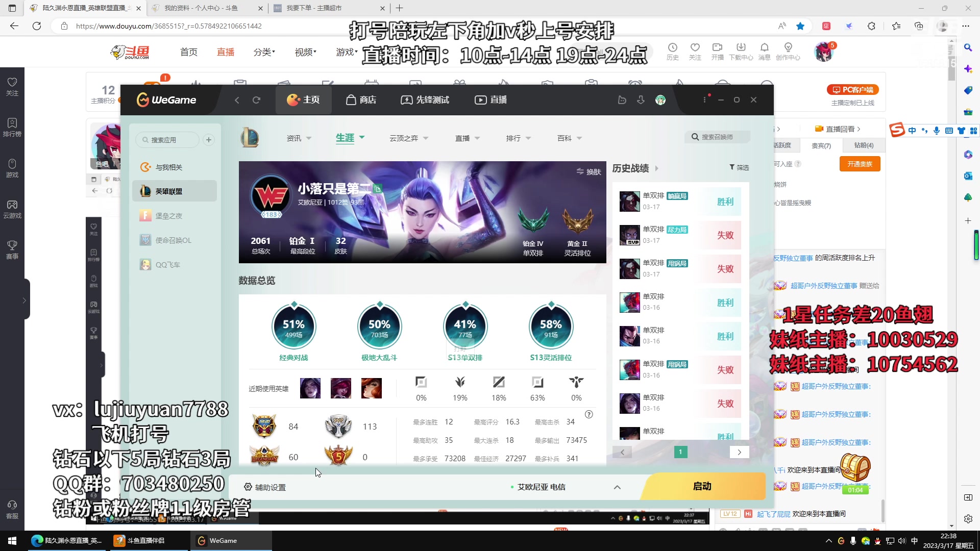Click PC客户端 button
The width and height of the screenshot is (980, 551).
coord(852,90)
